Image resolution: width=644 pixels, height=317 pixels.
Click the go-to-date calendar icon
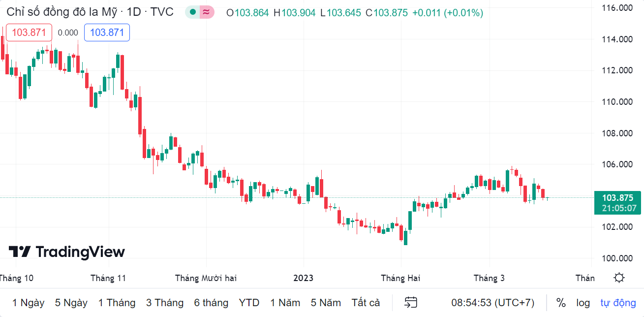click(411, 302)
